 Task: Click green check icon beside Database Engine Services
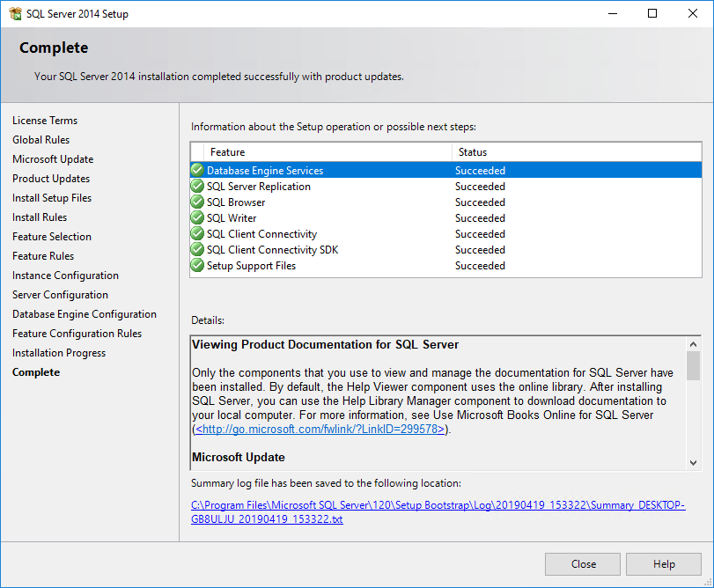click(197, 170)
